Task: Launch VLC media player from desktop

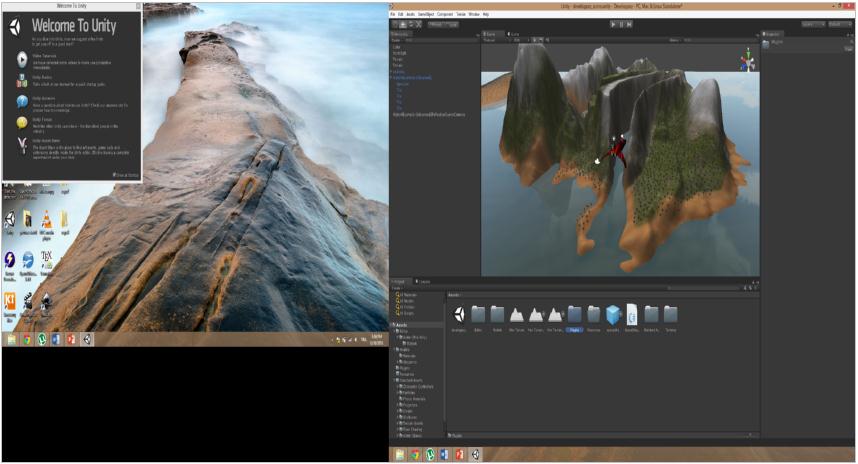Action: click(46, 220)
